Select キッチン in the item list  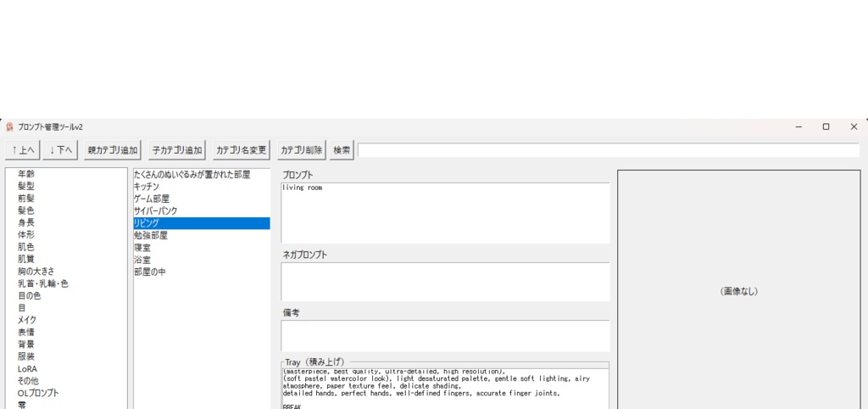[202, 187]
